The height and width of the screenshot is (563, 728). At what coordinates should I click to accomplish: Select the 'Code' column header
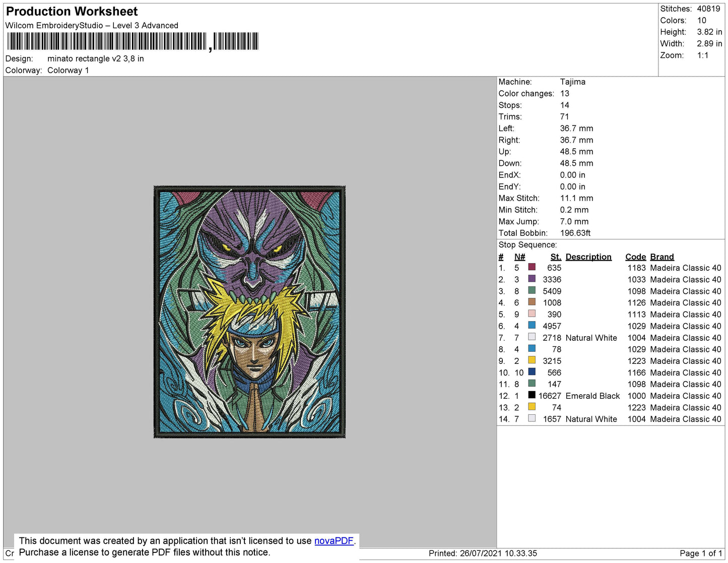point(635,257)
